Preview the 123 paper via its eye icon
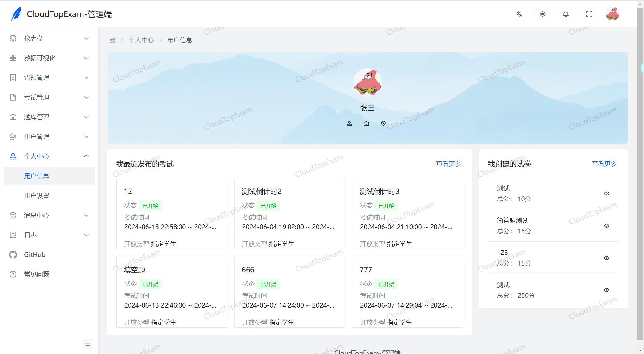Viewport: 644px width, 354px height. point(607,258)
